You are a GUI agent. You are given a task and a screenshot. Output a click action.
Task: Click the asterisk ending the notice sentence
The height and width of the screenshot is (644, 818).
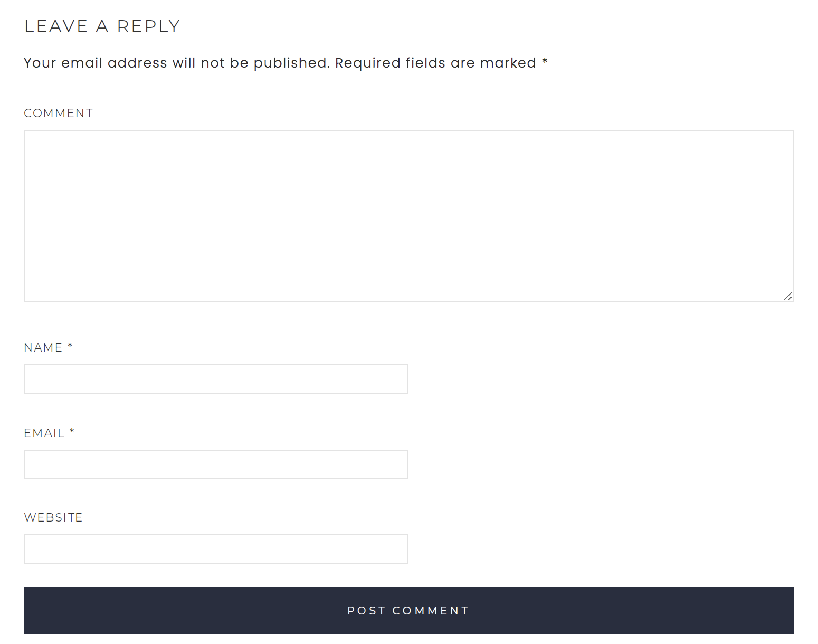pos(545,61)
